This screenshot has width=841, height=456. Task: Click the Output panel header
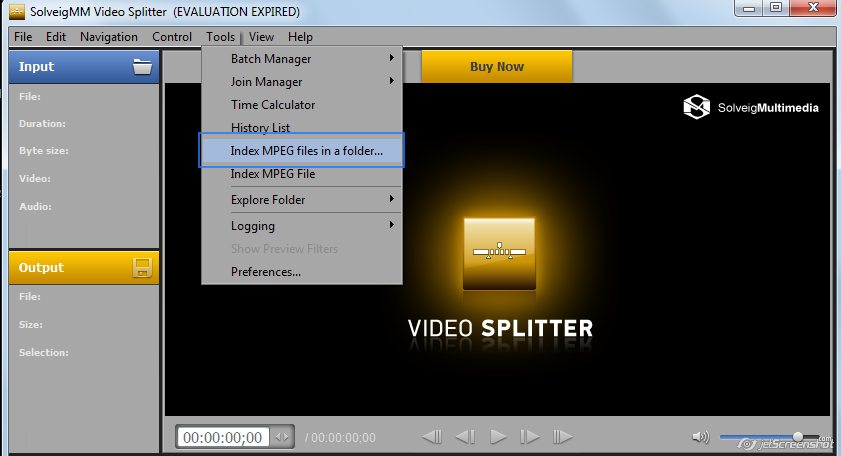tap(84, 267)
